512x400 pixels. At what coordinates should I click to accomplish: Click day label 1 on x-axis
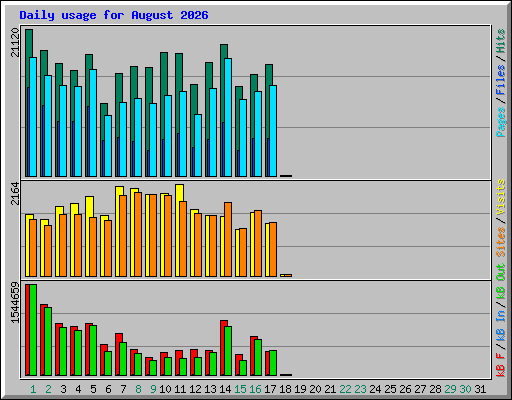pyautogui.click(x=33, y=389)
